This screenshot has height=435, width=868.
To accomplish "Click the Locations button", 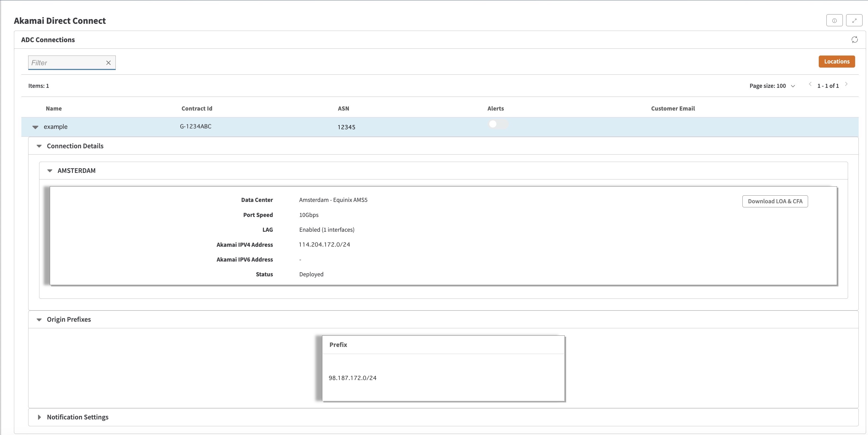I will click(x=837, y=62).
